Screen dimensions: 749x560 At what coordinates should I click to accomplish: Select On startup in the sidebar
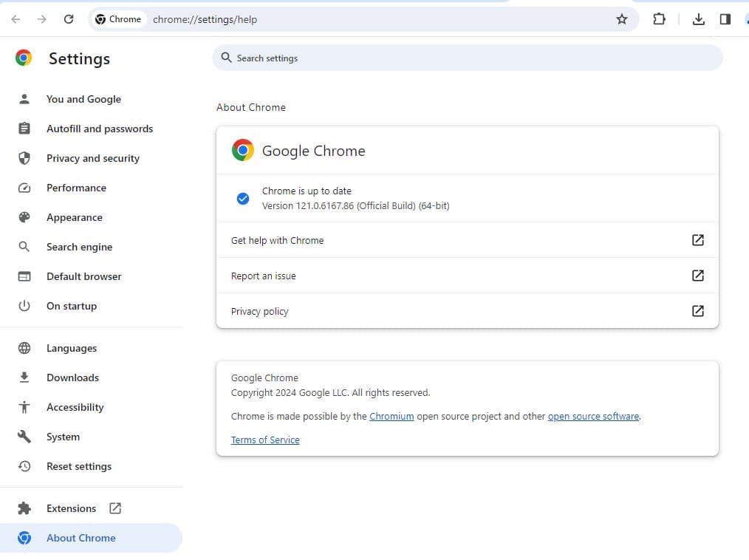71,306
